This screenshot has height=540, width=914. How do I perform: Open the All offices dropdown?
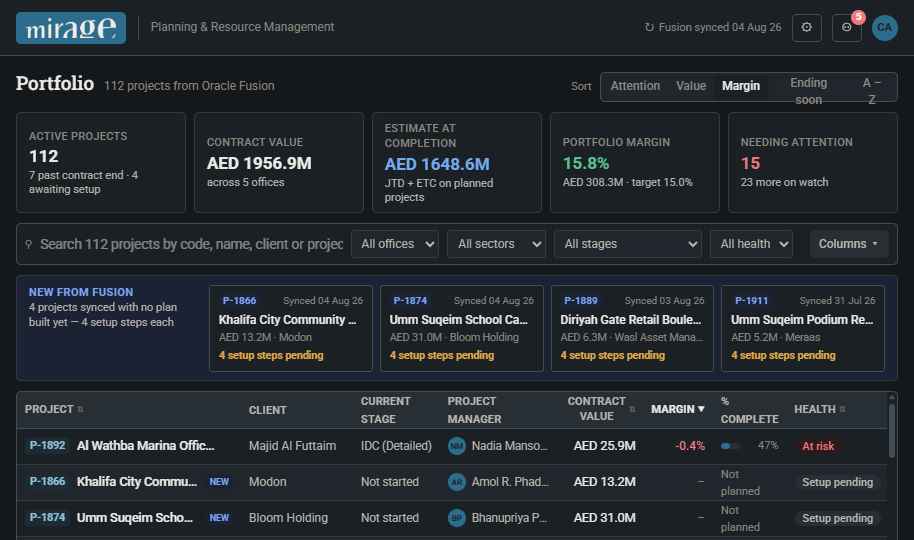tap(395, 244)
